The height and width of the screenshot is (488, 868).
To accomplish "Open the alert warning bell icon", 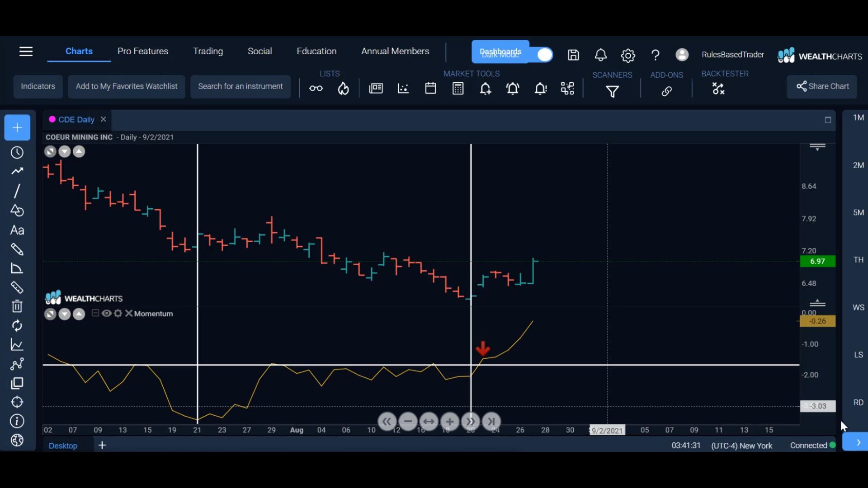I will point(541,89).
